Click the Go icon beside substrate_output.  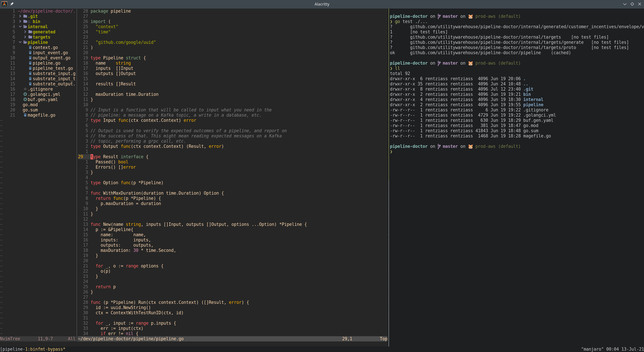coord(30,84)
